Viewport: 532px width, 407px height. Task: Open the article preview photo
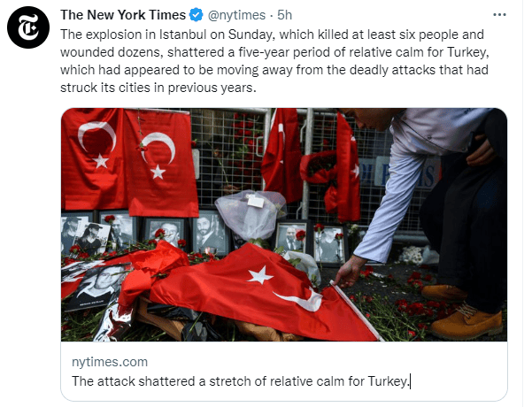pyautogui.click(x=284, y=225)
